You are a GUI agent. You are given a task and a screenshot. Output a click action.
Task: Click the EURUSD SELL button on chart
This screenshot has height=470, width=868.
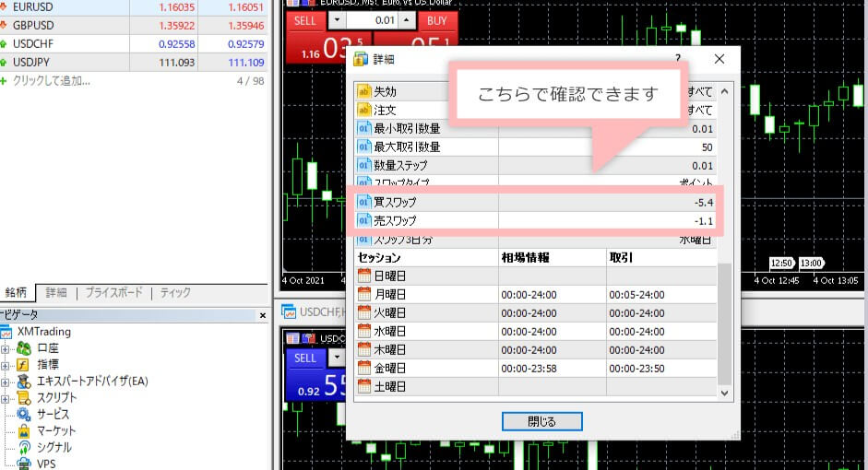click(305, 21)
